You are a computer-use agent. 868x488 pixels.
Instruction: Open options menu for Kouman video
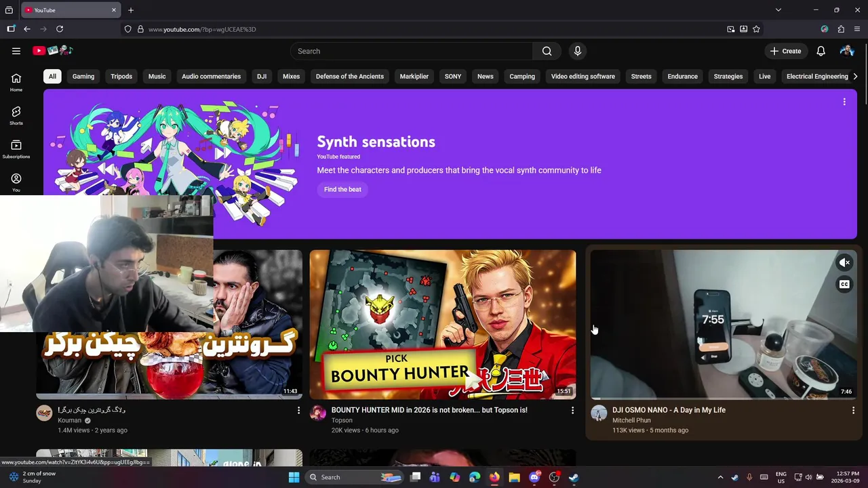click(x=298, y=410)
